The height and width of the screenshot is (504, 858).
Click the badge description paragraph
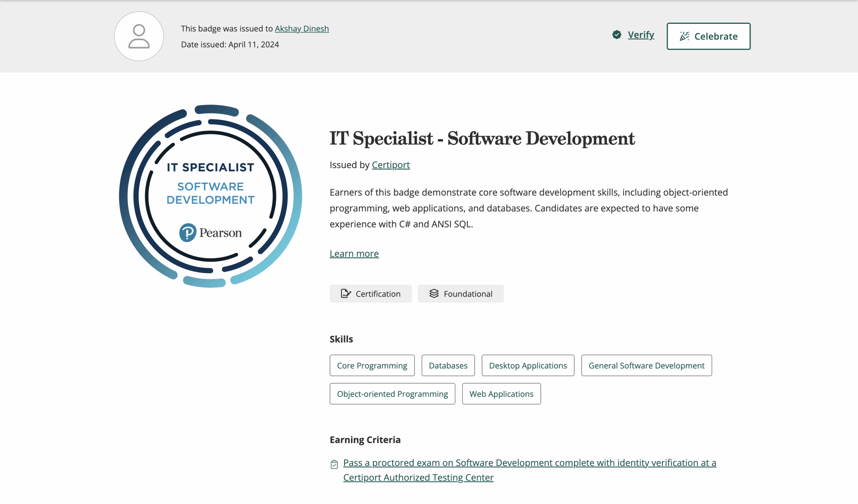click(529, 208)
